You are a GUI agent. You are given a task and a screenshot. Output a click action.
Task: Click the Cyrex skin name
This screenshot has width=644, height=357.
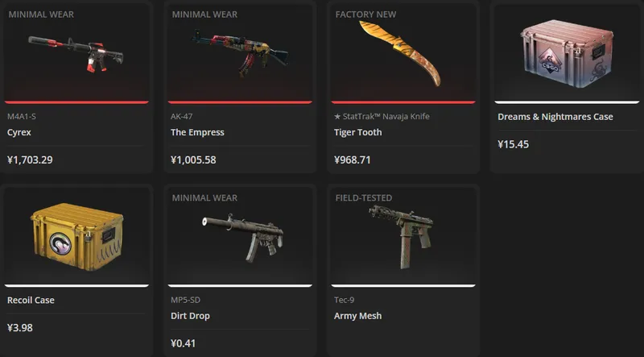[19, 132]
